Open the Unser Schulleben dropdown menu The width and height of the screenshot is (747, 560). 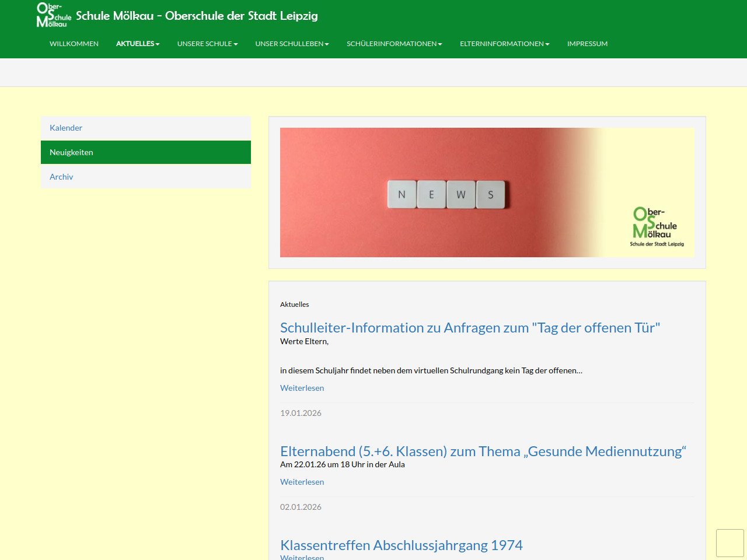pos(292,44)
